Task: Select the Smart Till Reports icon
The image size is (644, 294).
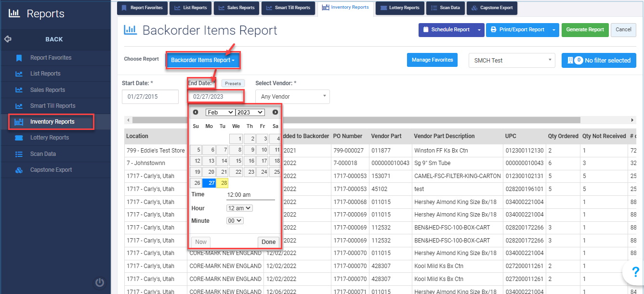Action: point(19,105)
